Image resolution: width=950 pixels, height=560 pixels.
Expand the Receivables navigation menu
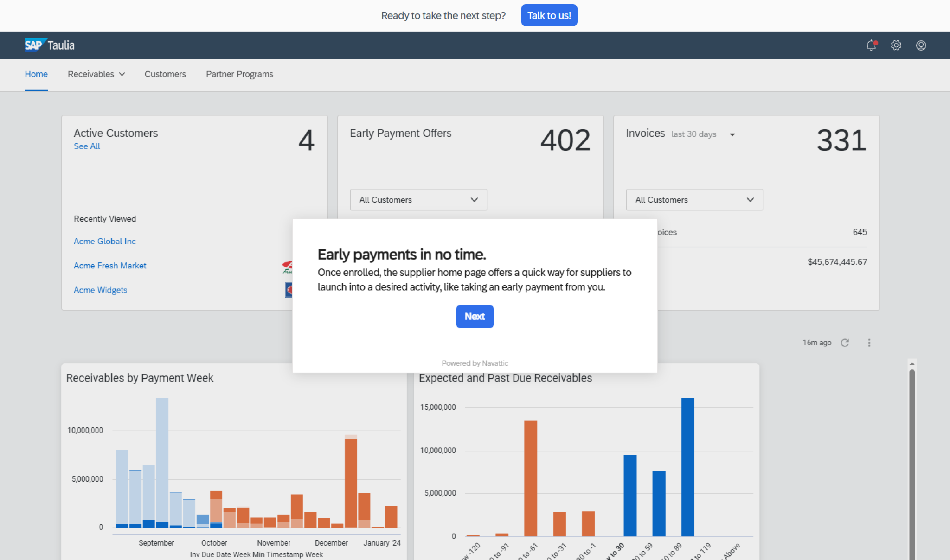tap(96, 74)
